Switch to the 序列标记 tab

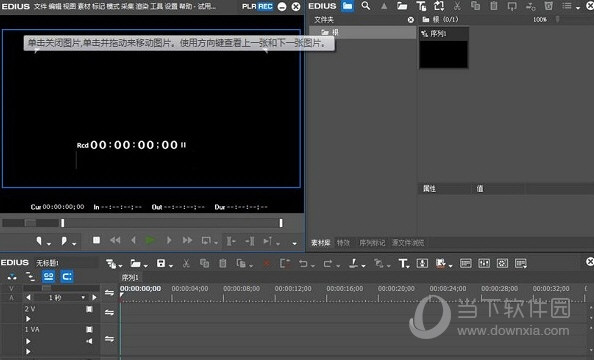(372, 243)
